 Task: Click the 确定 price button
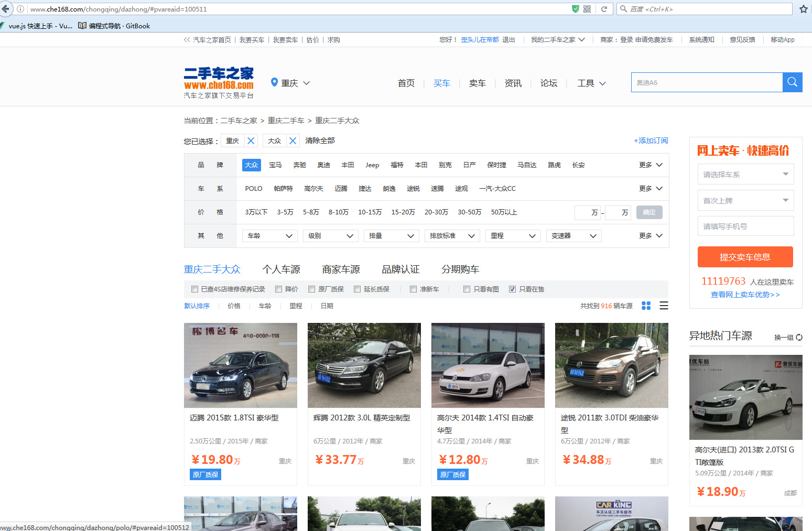coord(649,212)
